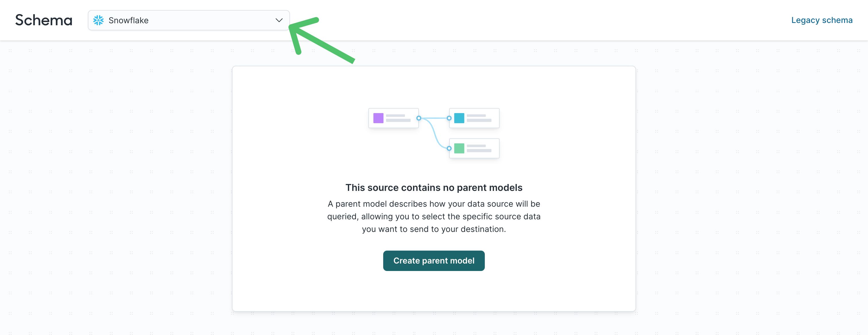The height and width of the screenshot is (335, 868).
Task: Click Create parent model button
Action: [x=434, y=260]
